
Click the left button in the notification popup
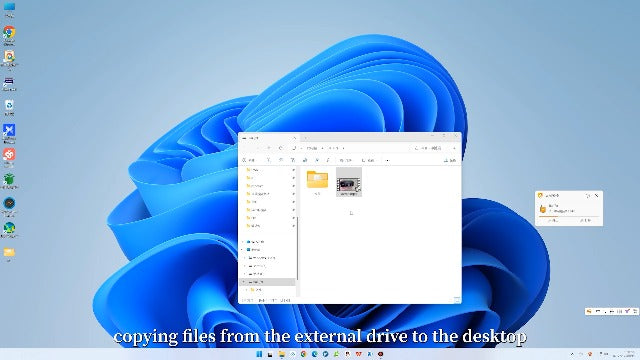553,220
